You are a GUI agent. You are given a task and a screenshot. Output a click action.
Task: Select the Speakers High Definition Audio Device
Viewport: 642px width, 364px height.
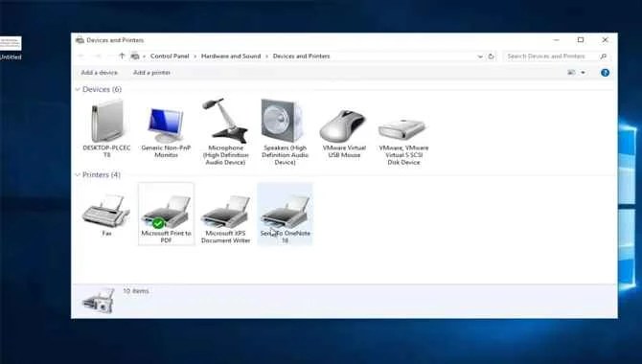click(x=285, y=132)
